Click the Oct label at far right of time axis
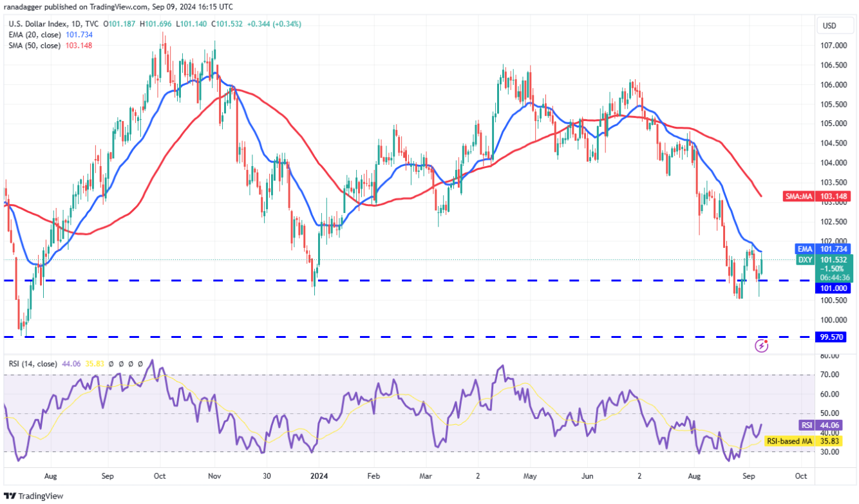The image size is (859, 504). click(801, 477)
